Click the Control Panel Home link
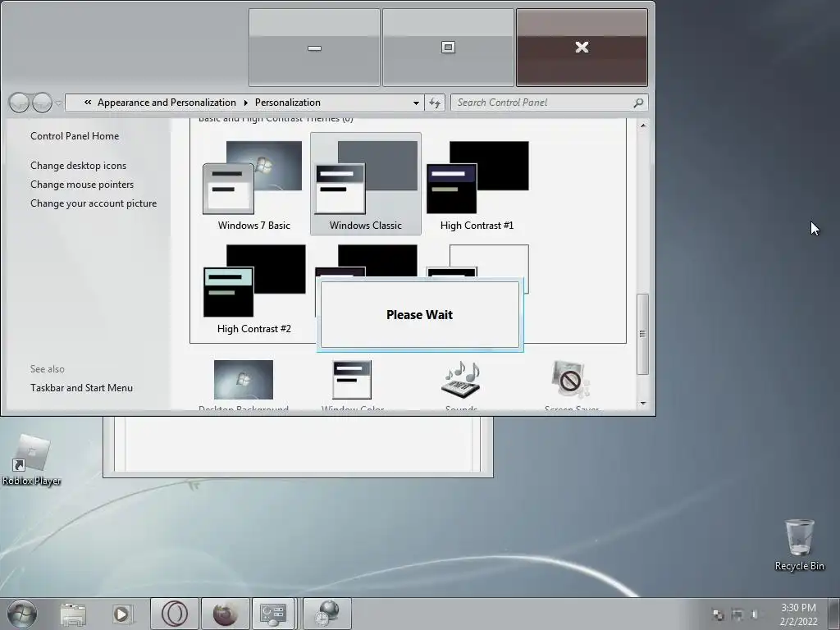Image resolution: width=840 pixels, height=630 pixels. click(75, 136)
